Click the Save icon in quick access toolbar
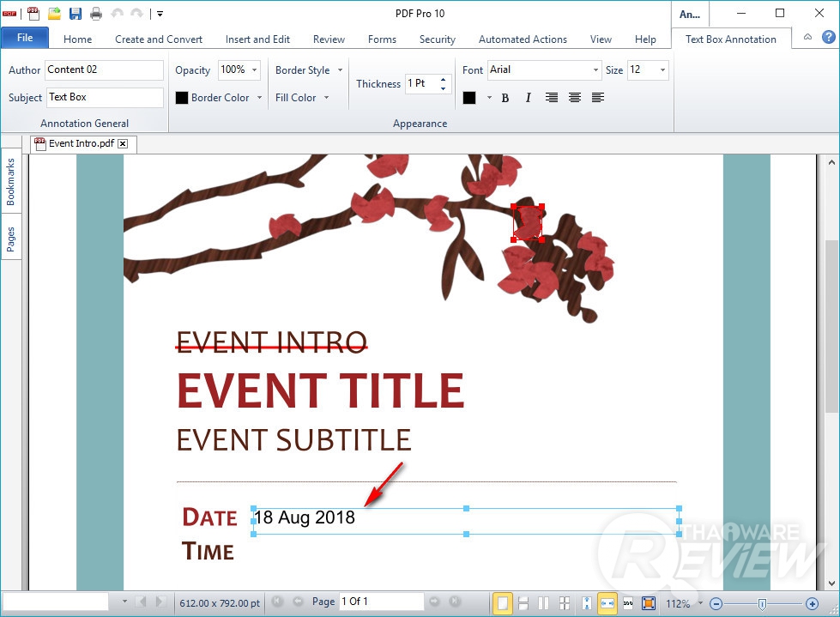840x617 pixels. (x=76, y=13)
